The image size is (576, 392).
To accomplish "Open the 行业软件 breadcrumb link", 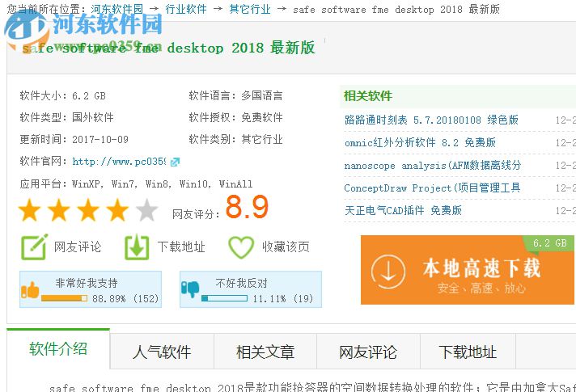I will [186, 9].
